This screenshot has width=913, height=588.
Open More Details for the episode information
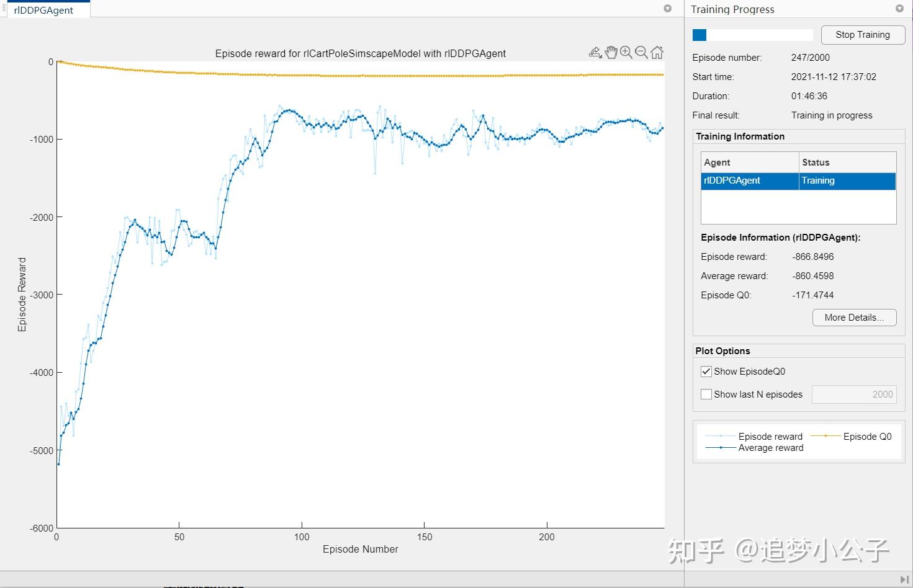(x=854, y=317)
